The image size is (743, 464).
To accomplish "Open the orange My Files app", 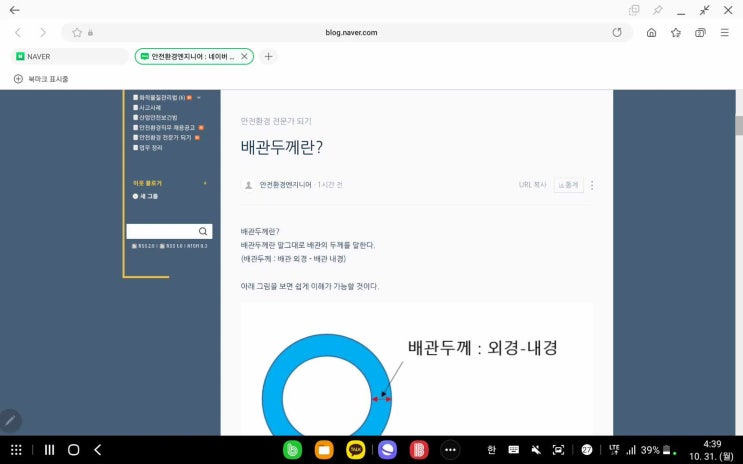I will (324, 450).
